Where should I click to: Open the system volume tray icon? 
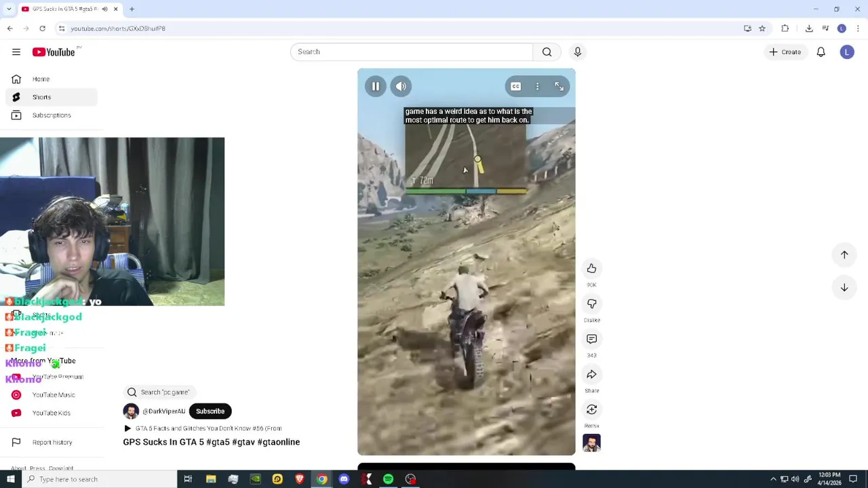pos(795,479)
